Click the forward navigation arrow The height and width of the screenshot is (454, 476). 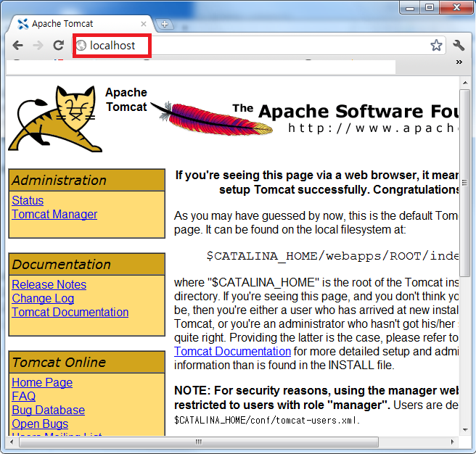38,46
